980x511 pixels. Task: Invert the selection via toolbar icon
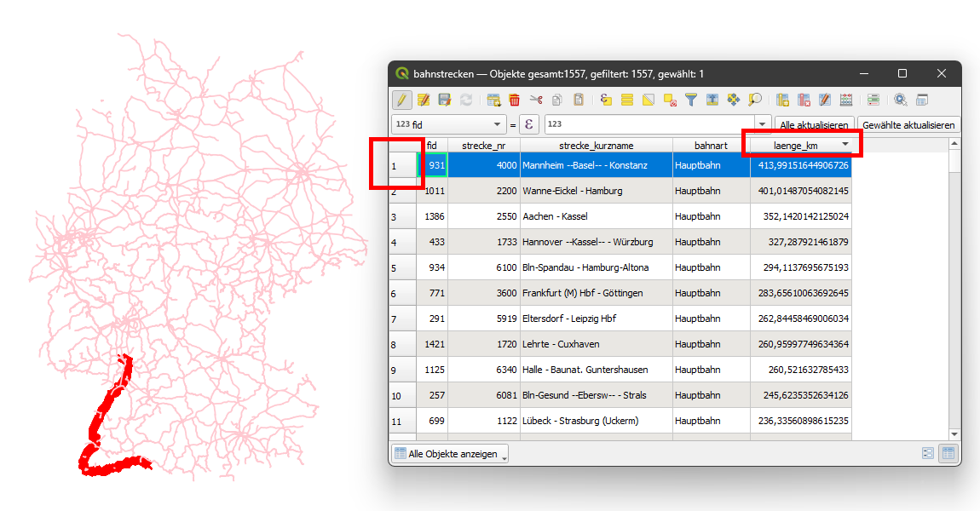click(649, 100)
